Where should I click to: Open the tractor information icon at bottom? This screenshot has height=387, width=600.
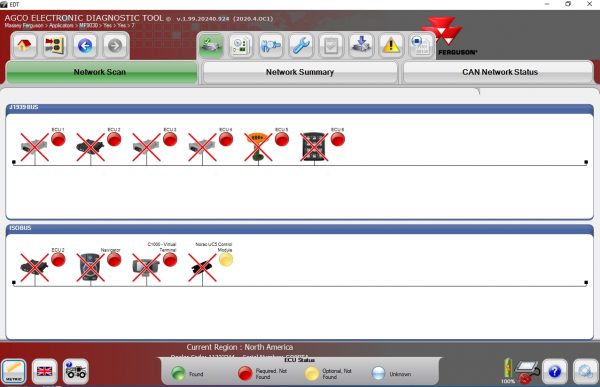pyautogui.click(x=75, y=371)
